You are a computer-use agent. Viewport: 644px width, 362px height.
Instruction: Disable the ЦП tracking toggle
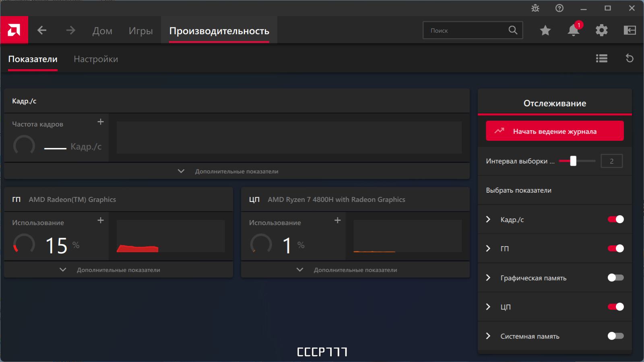click(x=616, y=307)
